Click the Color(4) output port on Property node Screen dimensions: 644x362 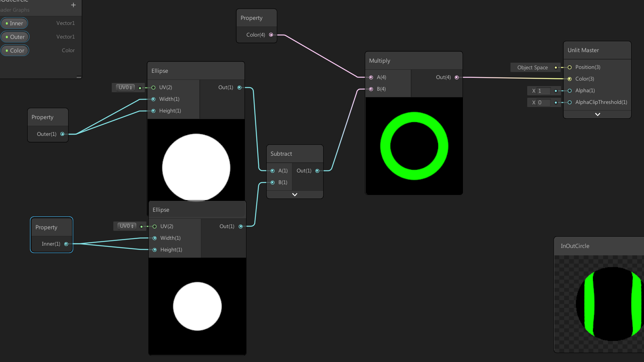271,35
